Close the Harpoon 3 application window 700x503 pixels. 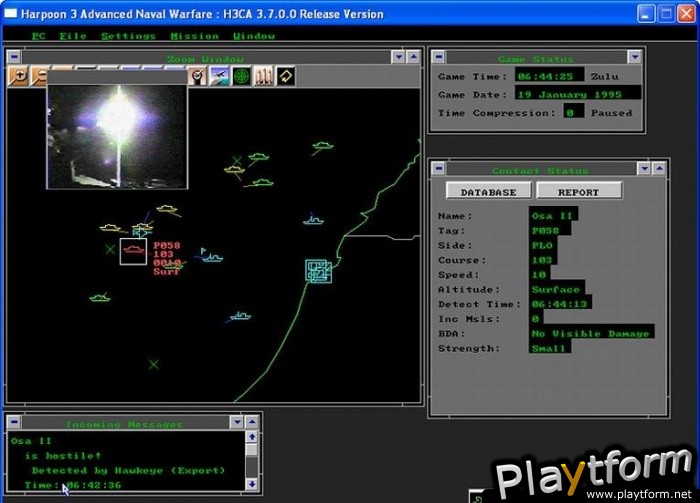[x=686, y=13]
